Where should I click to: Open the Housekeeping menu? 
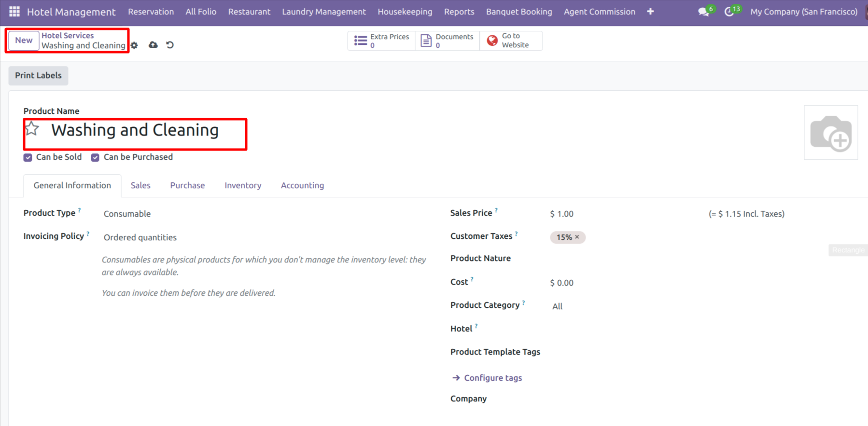pyautogui.click(x=405, y=12)
